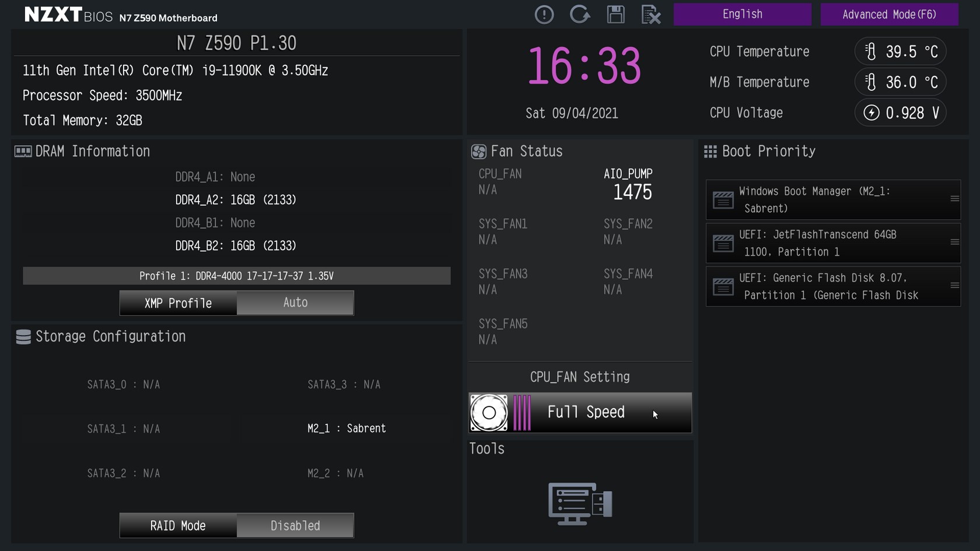
Task: Click the SYS_FAN4 reading
Action: pyautogui.click(x=628, y=282)
